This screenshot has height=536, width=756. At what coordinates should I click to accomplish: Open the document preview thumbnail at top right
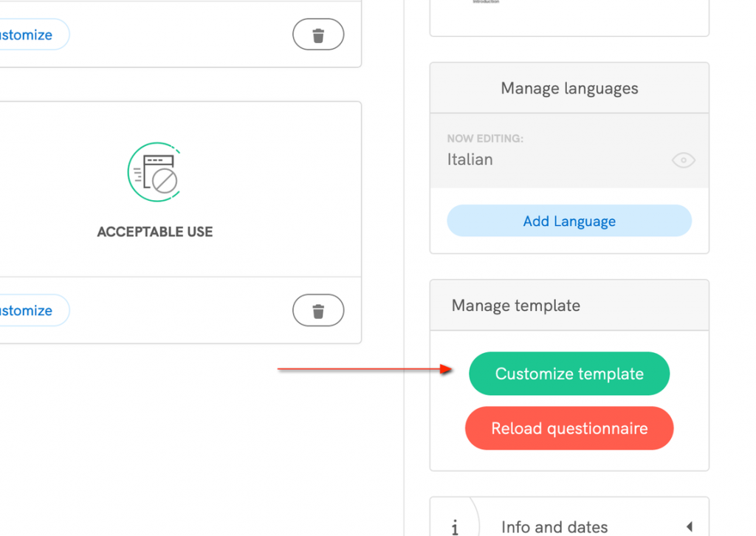(568, 13)
